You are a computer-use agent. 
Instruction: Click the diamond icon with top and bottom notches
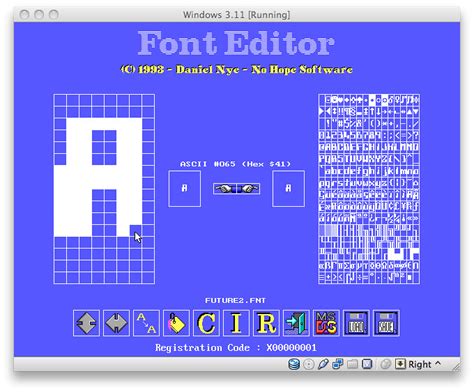(x=116, y=323)
